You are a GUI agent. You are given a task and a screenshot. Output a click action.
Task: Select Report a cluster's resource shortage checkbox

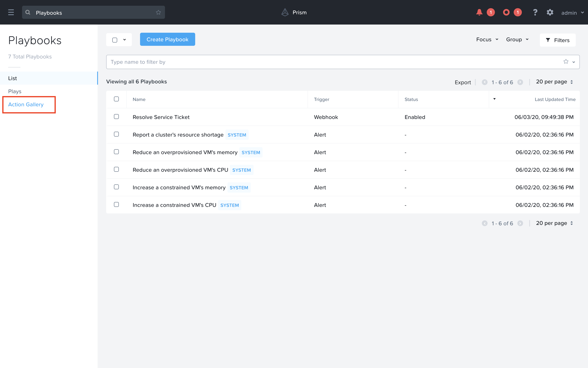tap(116, 134)
